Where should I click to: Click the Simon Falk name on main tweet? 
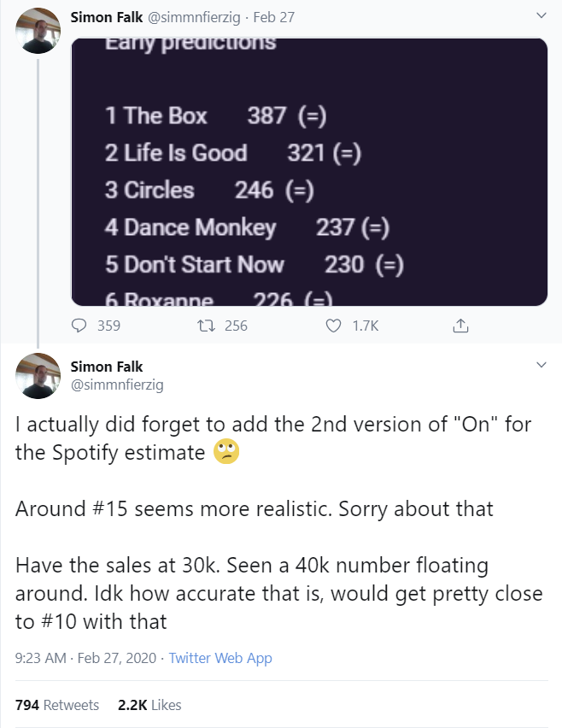[x=106, y=367]
